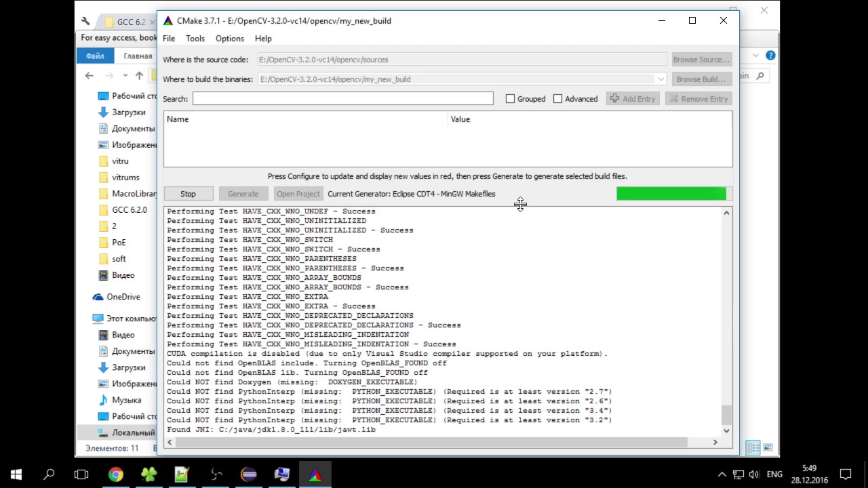
Task: Click the Add Entry button
Action: point(633,99)
